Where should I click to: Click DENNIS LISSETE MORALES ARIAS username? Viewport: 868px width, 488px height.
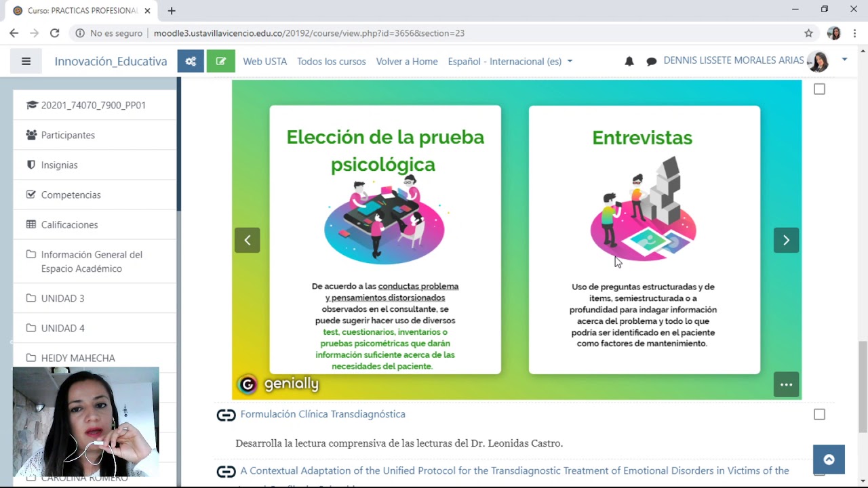(734, 60)
